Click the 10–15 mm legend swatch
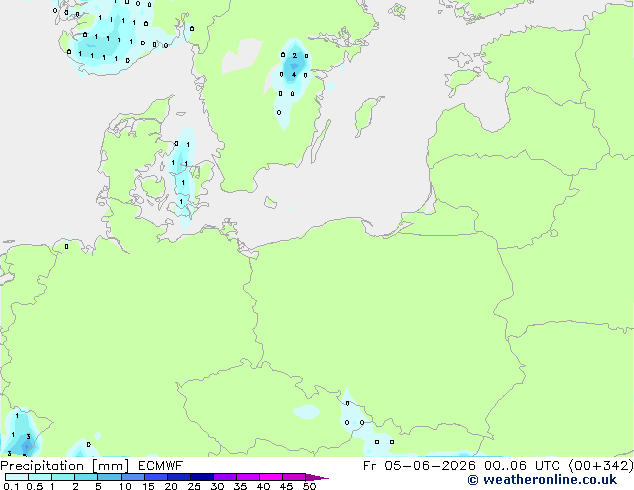634x490 pixels. coord(133,477)
